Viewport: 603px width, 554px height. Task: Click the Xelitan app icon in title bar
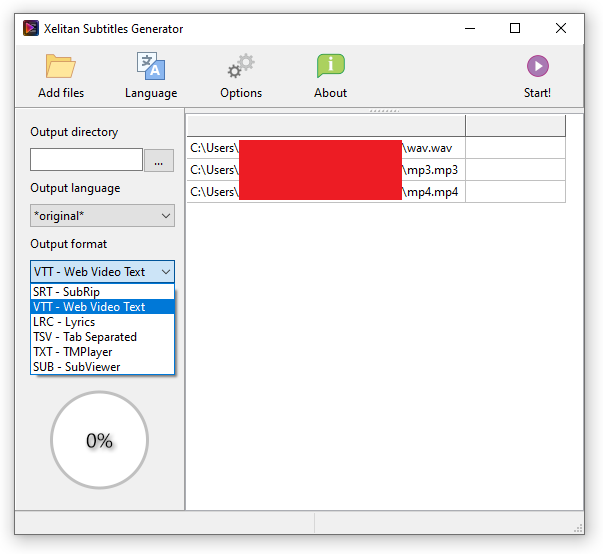coord(32,29)
